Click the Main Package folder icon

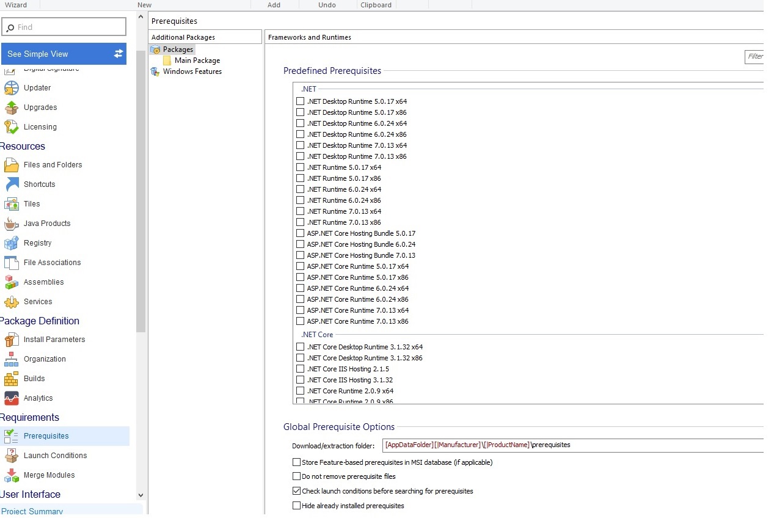pos(167,60)
